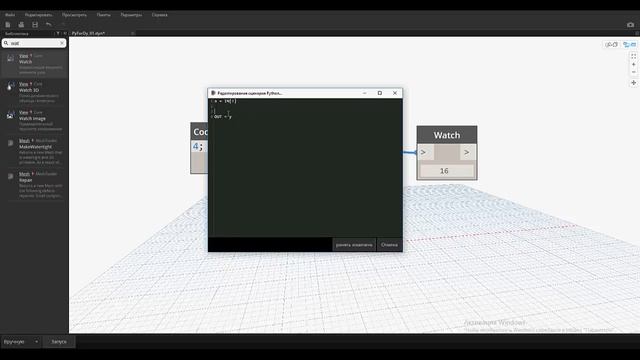Open the Settings menu
This screenshot has width=640, height=360.
[x=131, y=15]
